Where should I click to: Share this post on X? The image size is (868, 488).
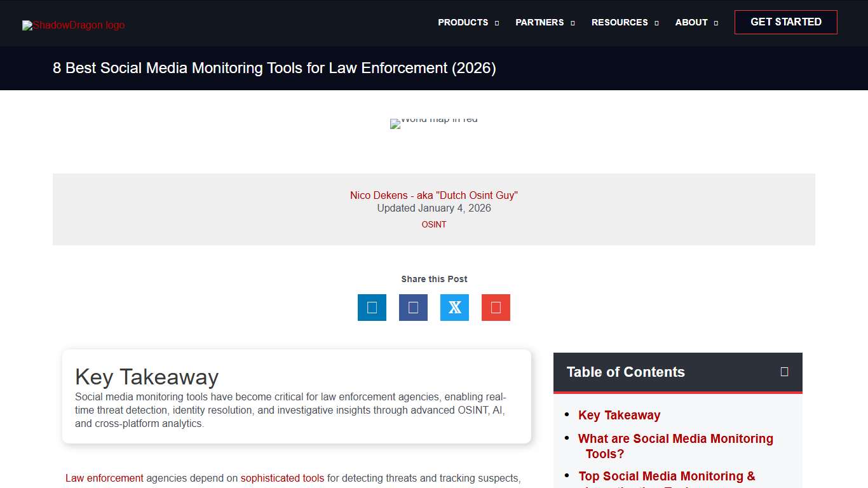(454, 308)
